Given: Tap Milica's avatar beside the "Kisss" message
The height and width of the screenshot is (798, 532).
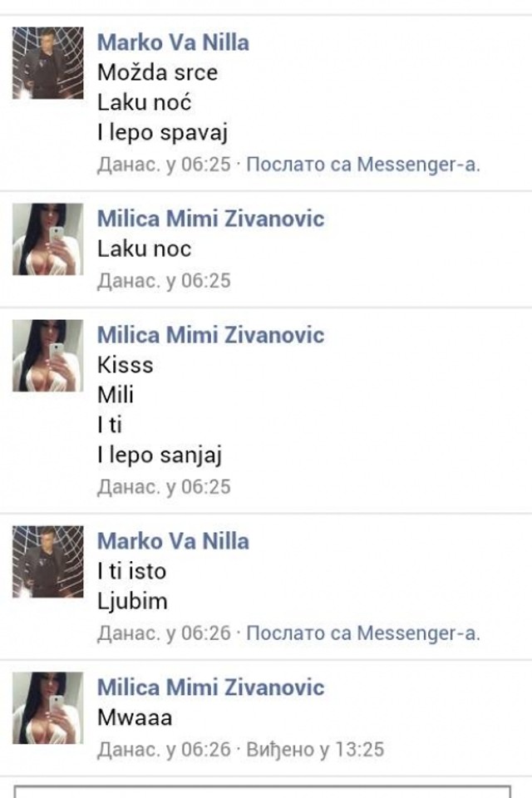Looking at the screenshot, I should point(47,356).
